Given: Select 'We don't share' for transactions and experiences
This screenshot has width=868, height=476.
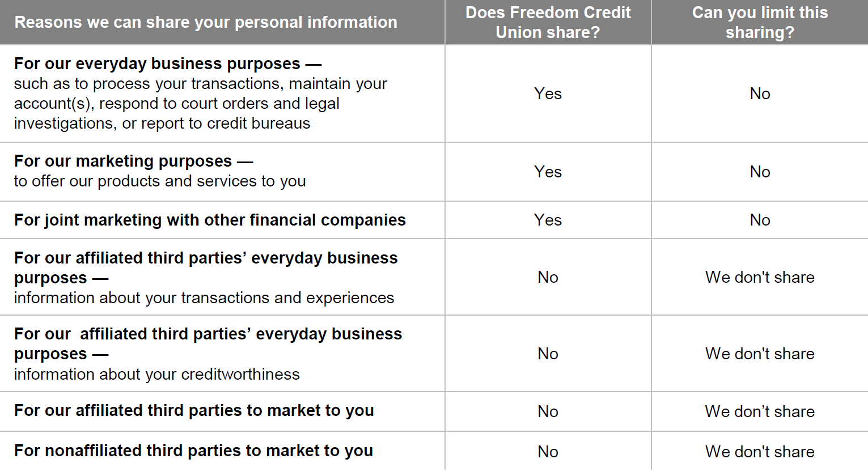Looking at the screenshot, I should point(760,277).
